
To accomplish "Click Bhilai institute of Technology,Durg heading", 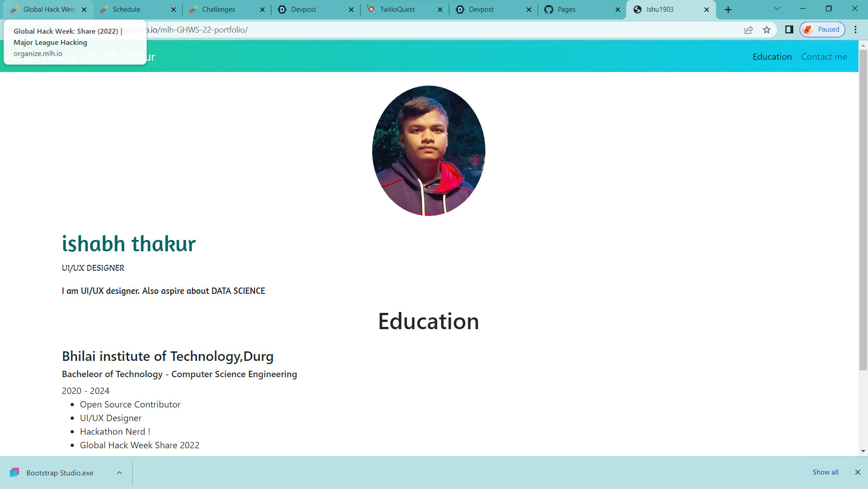I will (x=168, y=356).
